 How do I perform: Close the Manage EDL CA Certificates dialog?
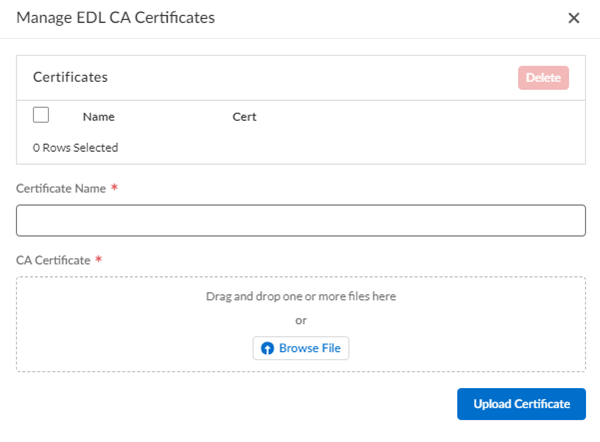[574, 18]
